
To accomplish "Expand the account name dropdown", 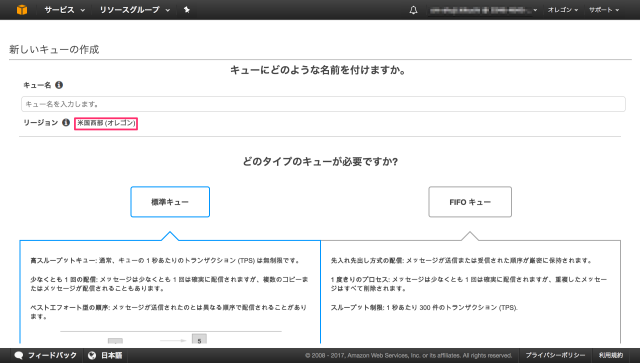I will click(483, 10).
